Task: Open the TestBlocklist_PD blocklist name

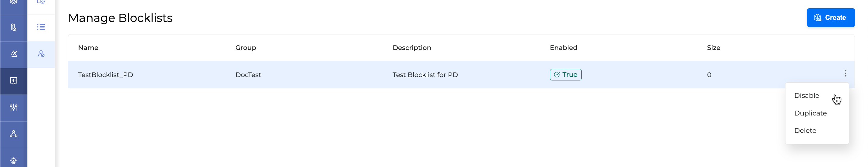Action: click(x=105, y=75)
